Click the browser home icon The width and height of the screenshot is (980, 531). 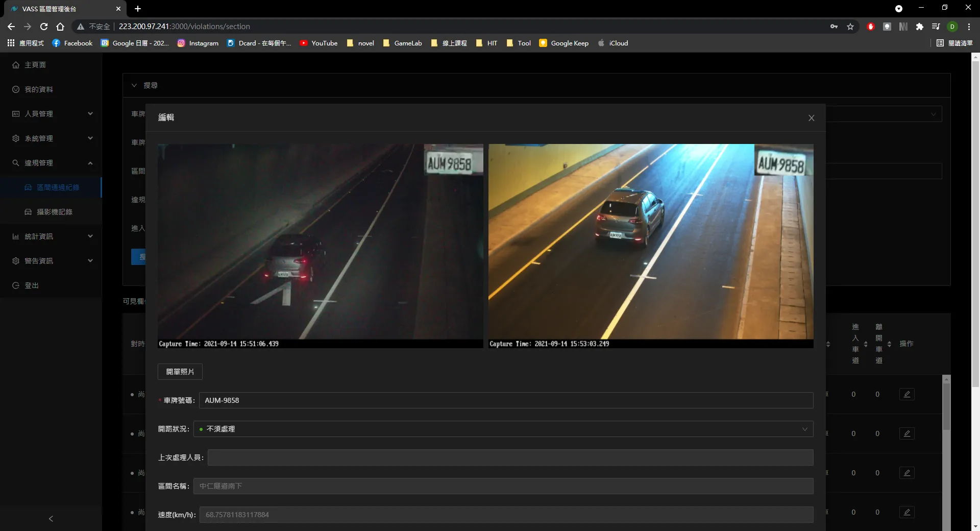(x=60, y=27)
